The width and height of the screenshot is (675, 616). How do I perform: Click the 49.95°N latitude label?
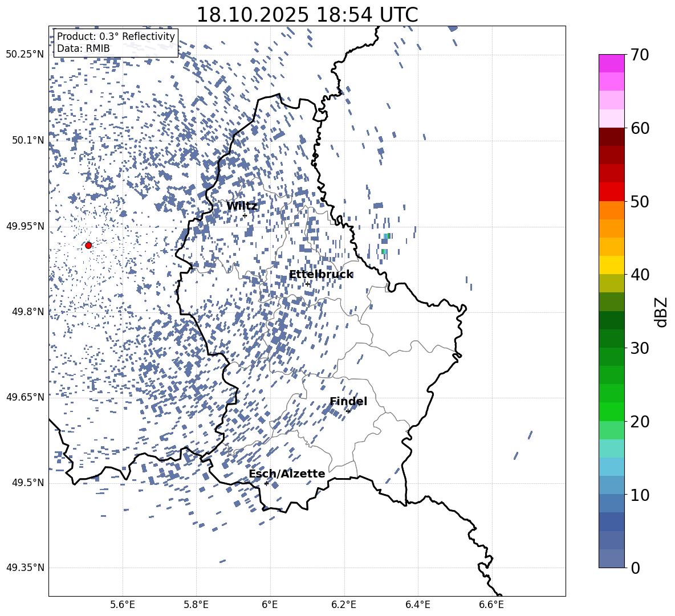pyautogui.click(x=25, y=226)
